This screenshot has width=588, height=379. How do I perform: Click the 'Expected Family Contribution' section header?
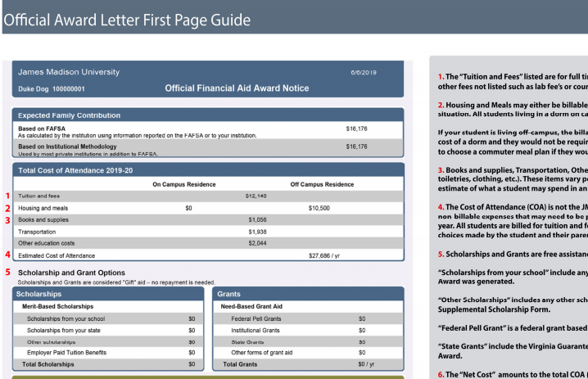69,115
